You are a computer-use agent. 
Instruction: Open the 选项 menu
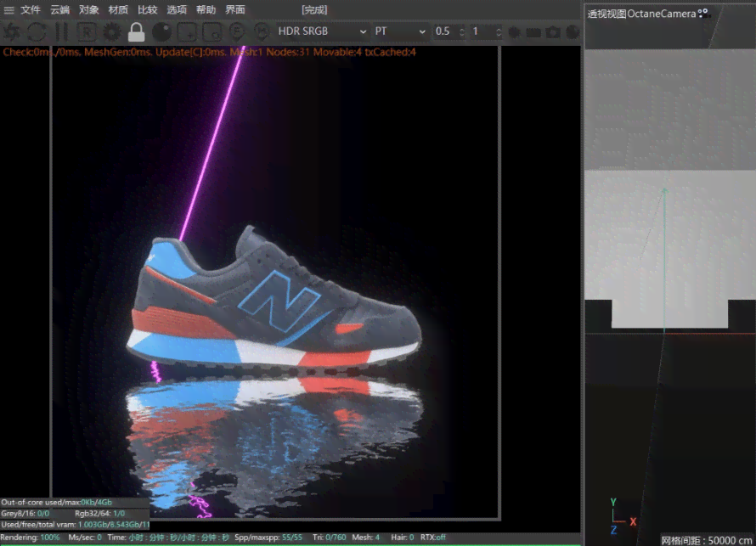177,9
